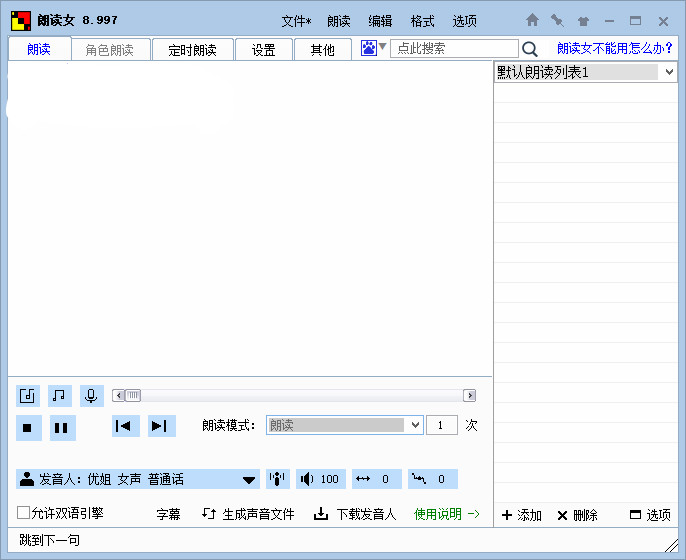The width and height of the screenshot is (686, 560).
Task: Open the skin shirt icon
Action: coord(583,20)
